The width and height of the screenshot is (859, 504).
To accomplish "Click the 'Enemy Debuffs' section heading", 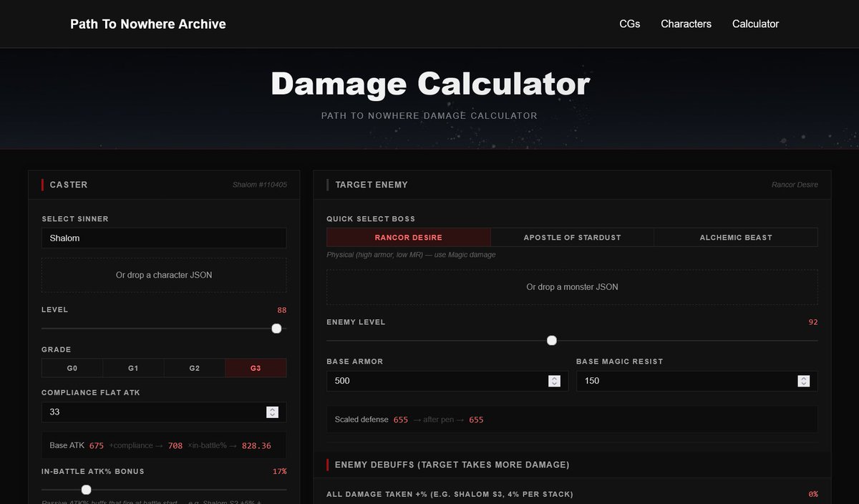I will 452,465.
